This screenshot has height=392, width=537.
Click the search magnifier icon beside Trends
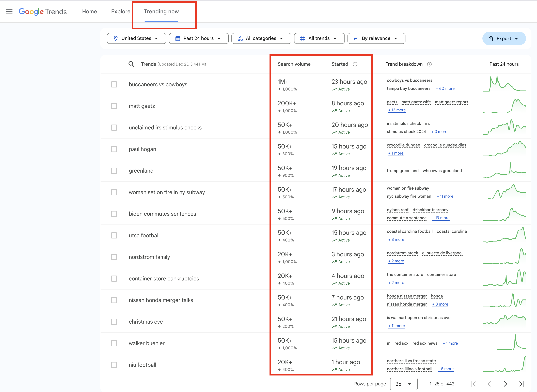(131, 64)
